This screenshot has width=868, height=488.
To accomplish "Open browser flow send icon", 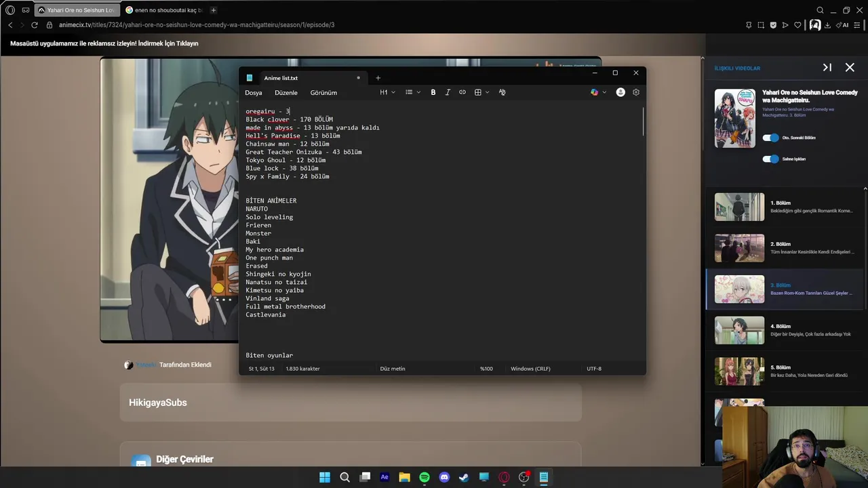I will pyautogui.click(x=785, y=25).
